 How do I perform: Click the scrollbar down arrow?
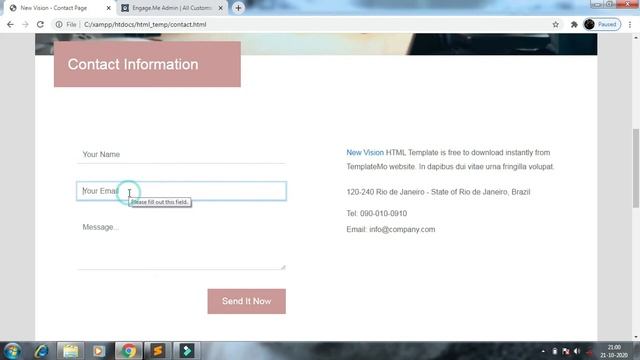click(636, 337)
